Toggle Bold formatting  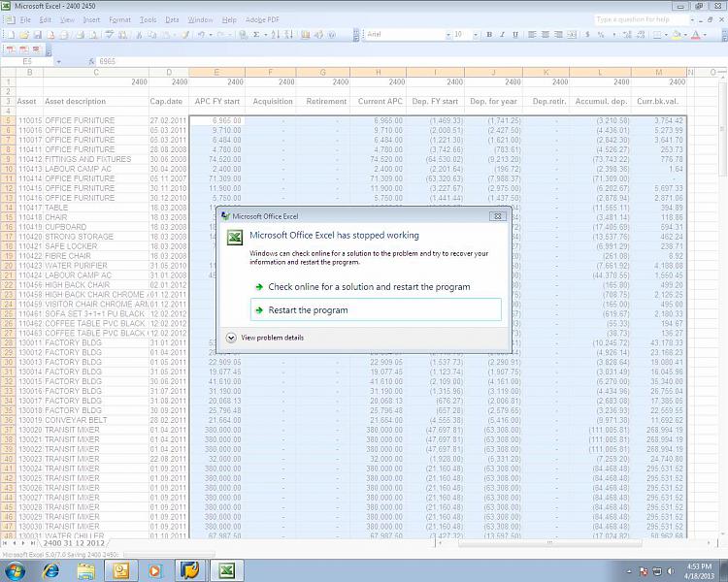(x=489, y=35)
